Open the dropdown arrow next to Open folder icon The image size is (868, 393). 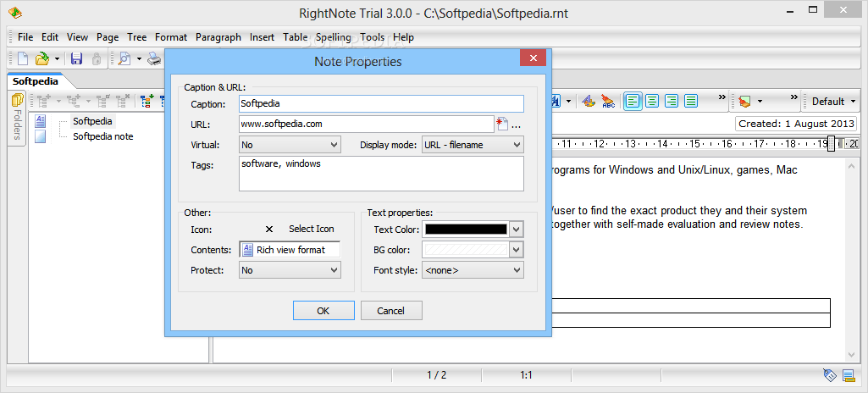click(57, 58)
